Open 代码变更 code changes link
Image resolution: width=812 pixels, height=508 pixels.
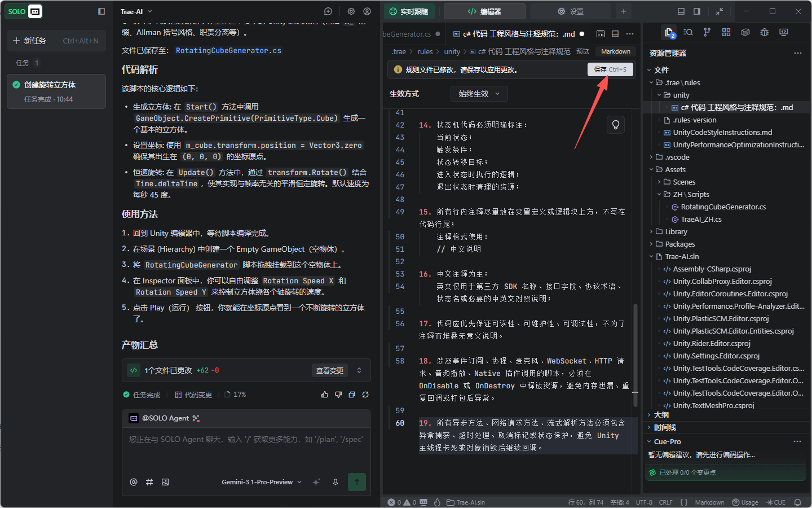coord(193,395)
